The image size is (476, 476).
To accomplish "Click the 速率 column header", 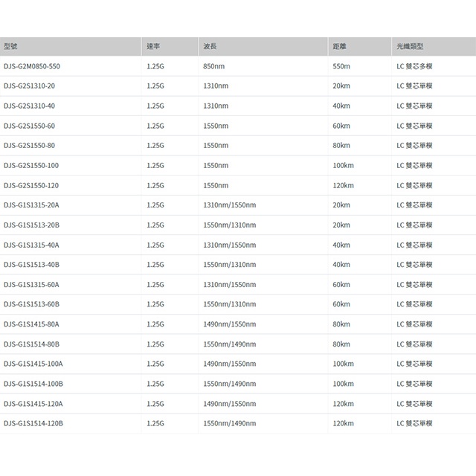I will [154, 46].
